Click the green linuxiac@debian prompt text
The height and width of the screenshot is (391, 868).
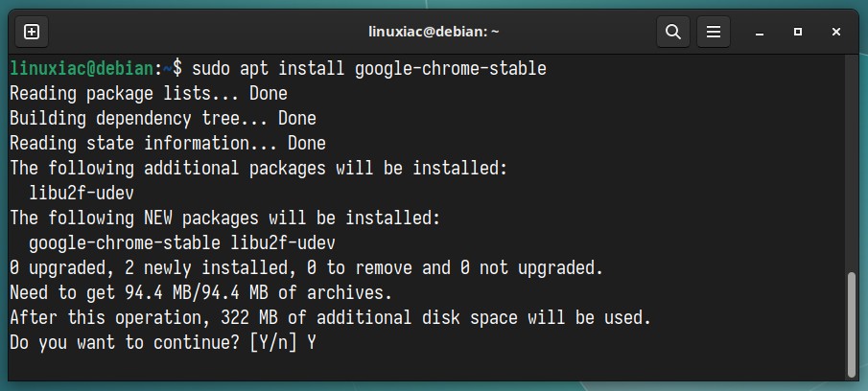click(82, 69)
